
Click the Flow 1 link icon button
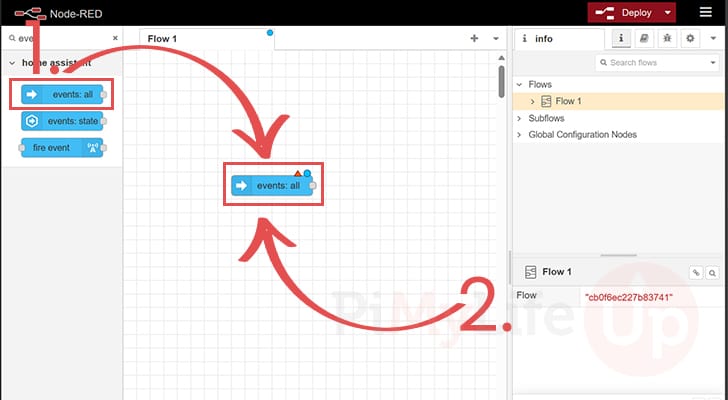click(696, 273)
